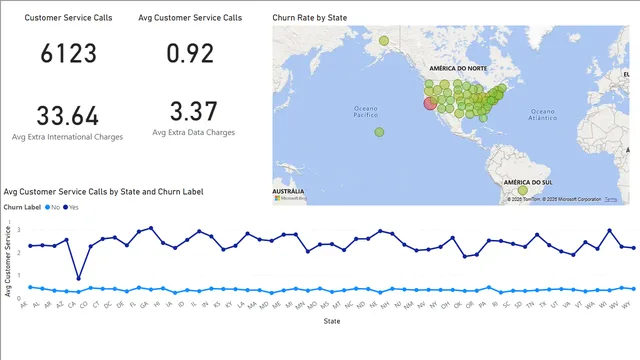Click the 'Oceano Atlântico' map label
Image resolution: width=640 pixels, height=360 pixels.
pyautogui.click(x=542, y=114)
